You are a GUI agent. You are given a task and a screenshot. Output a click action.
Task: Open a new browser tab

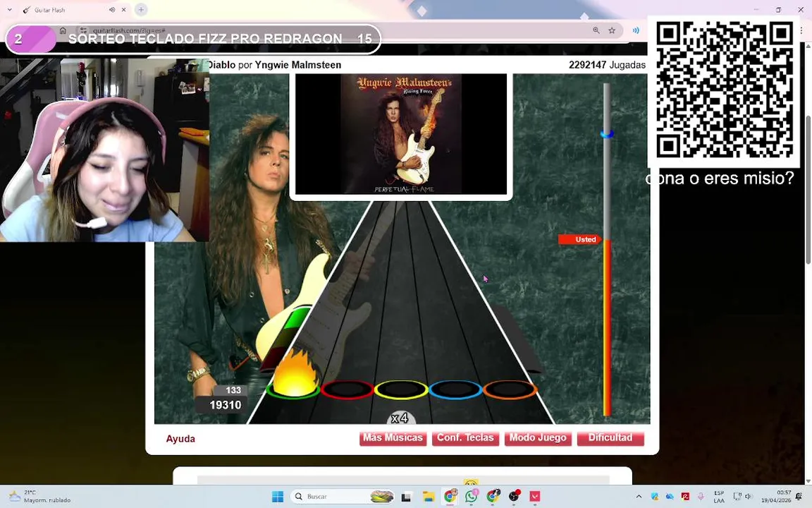141,9
